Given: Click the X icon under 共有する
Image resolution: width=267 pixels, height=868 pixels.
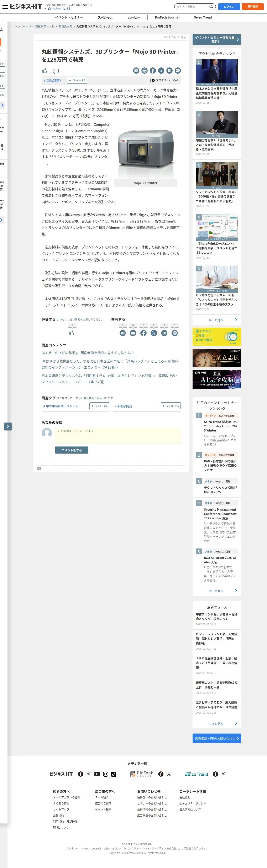Looking at the screenshot, I should point(154,333).
